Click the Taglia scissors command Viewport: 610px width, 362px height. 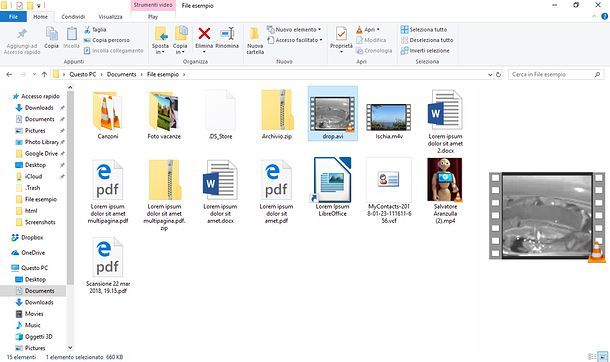point(95,30)
